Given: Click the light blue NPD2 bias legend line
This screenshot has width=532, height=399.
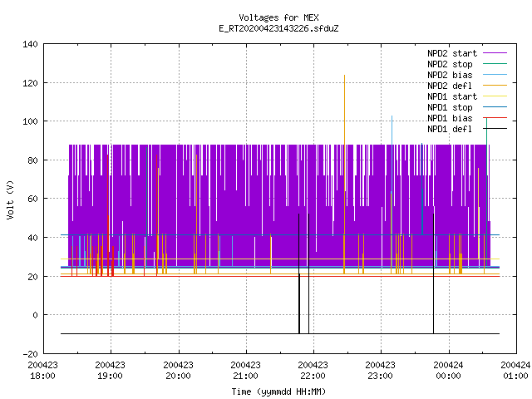Looking at the screenshot, I should 495,75.
